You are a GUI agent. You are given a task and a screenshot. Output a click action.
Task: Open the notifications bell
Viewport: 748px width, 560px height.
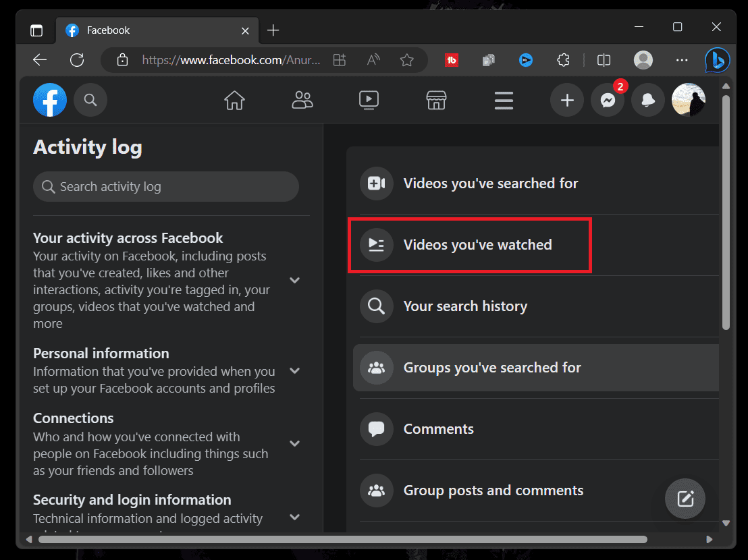point(648,100)
